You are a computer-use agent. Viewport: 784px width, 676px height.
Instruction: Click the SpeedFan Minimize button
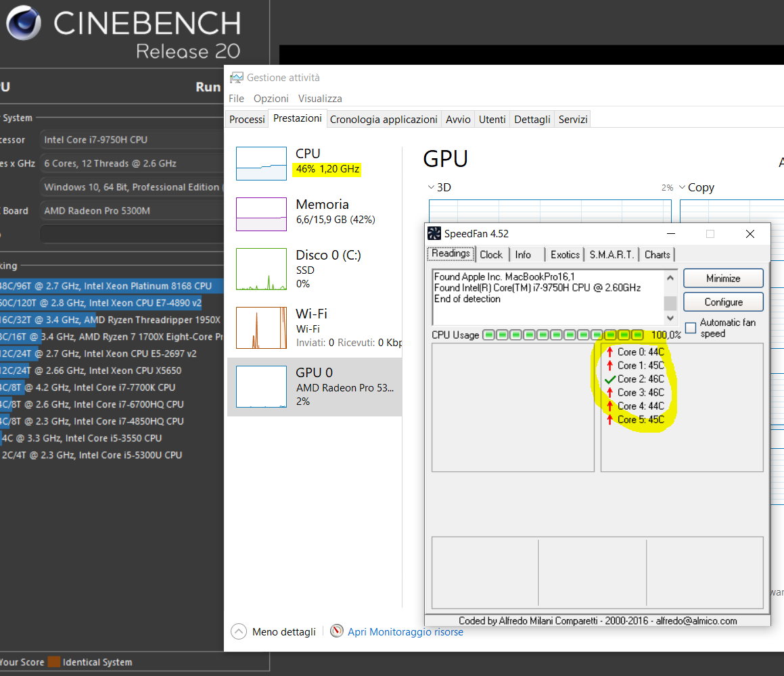(x=723, y=279)
